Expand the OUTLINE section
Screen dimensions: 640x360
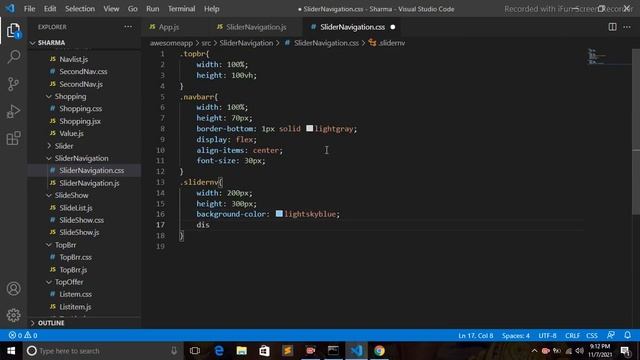[51, 323]
